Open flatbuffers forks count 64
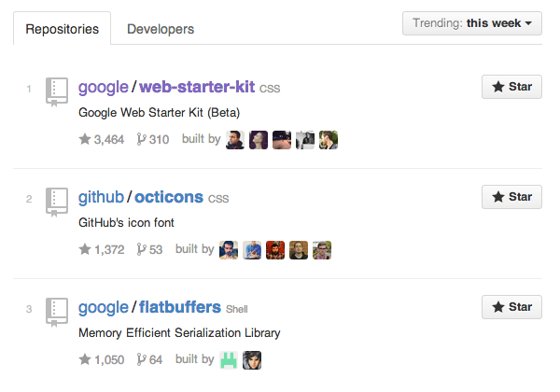Image resolution: width=560 pixels, height=392 pixels. coord(150,360)
